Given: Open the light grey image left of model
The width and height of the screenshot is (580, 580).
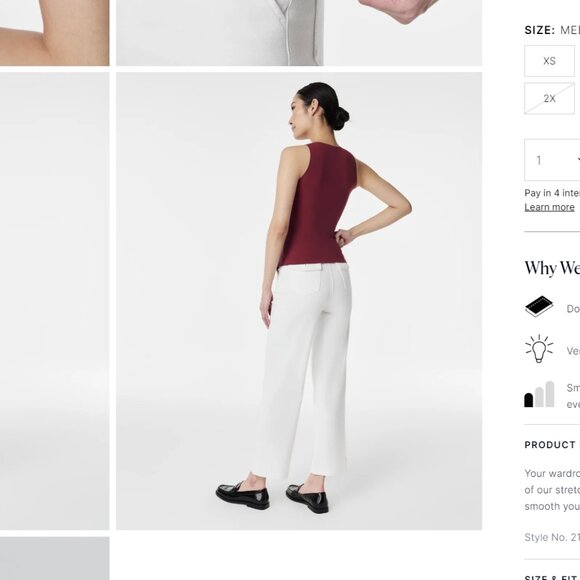Looking at the screenshot, I should click(54, 301).
